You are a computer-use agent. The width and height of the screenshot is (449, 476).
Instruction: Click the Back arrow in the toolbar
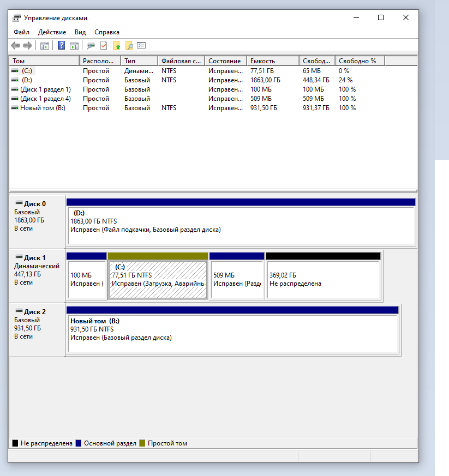coord(15,46)
